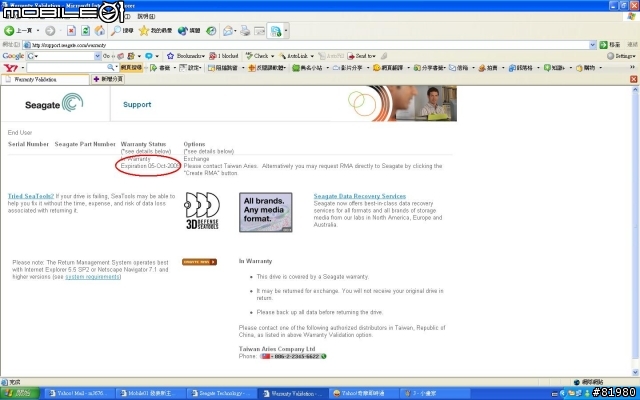Click the Seagate logo

click(x=54, y=103)
